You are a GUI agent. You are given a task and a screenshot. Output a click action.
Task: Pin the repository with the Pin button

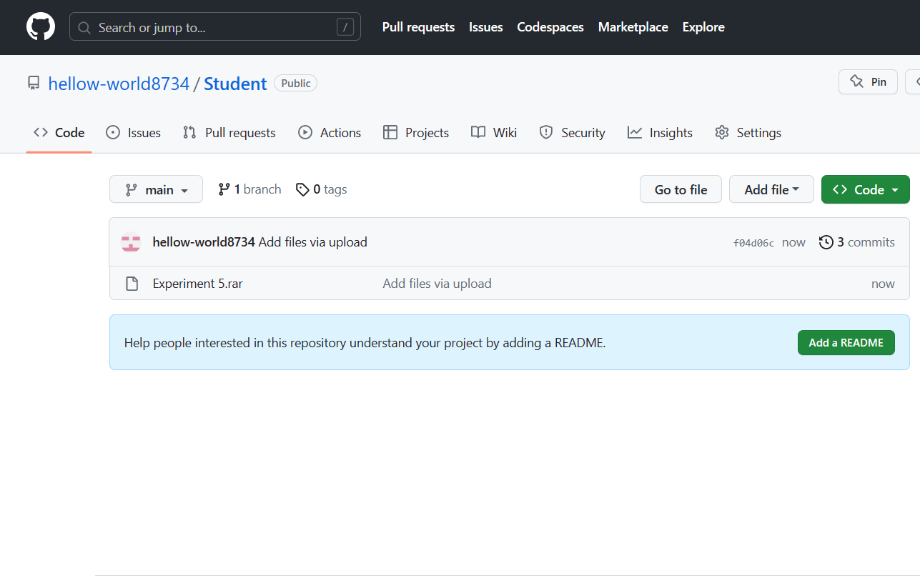click(x=868, y=81)
